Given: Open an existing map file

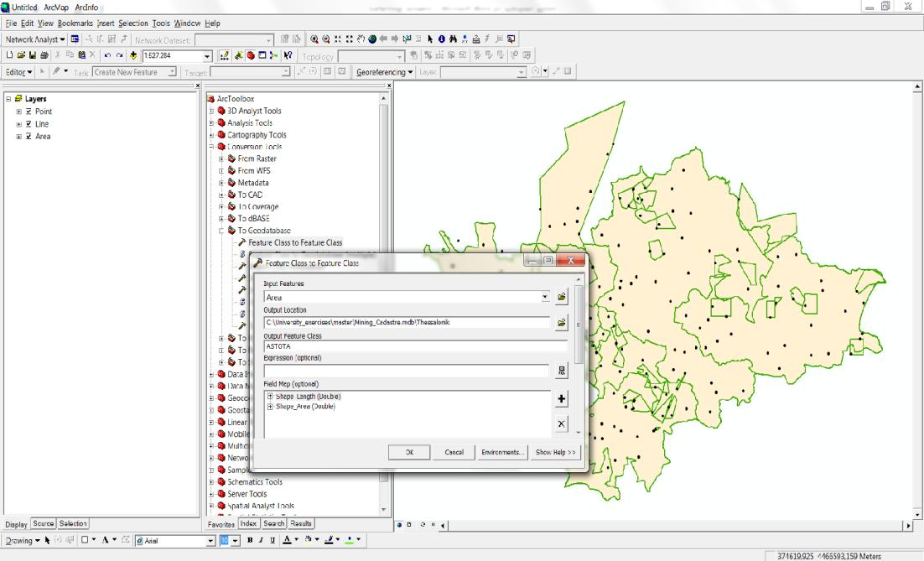Looking at the screenshot, I should click(21, 55).
